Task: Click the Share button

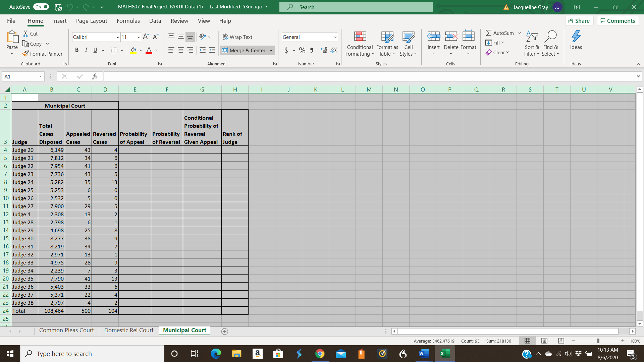Action: 579,21
